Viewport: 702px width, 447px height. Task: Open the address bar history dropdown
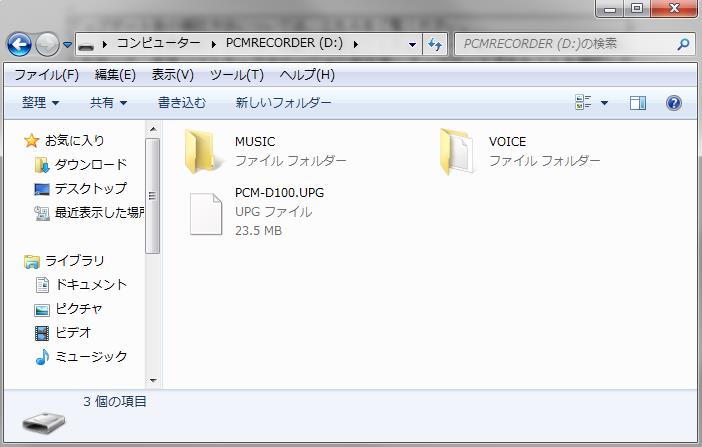click(x=412, y=44)
